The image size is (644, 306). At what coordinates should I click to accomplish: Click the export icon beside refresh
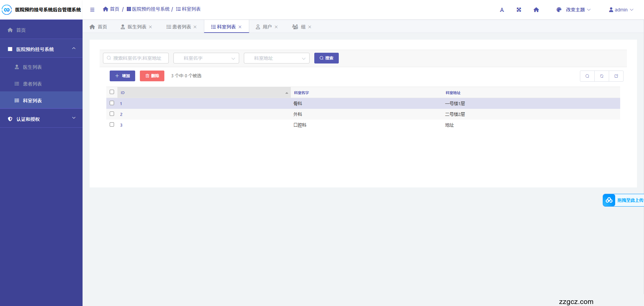pos(616,76)
